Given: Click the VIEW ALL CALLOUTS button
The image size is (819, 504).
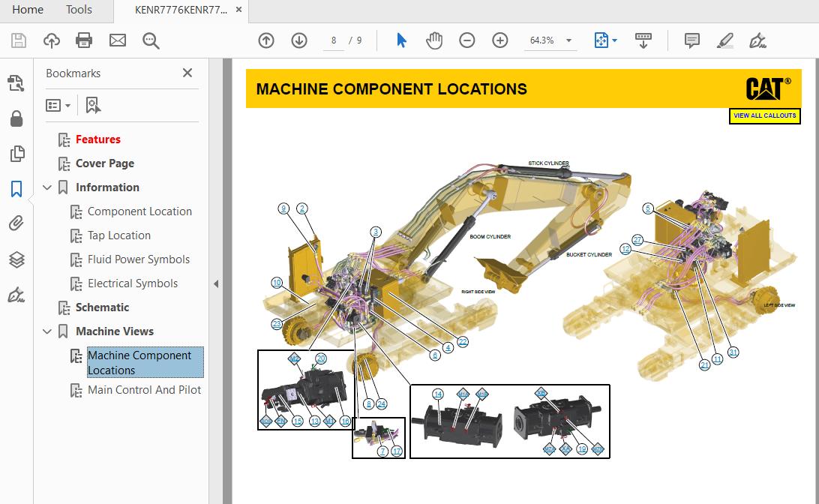Looking at the screenshot, I should click(764, 115).
